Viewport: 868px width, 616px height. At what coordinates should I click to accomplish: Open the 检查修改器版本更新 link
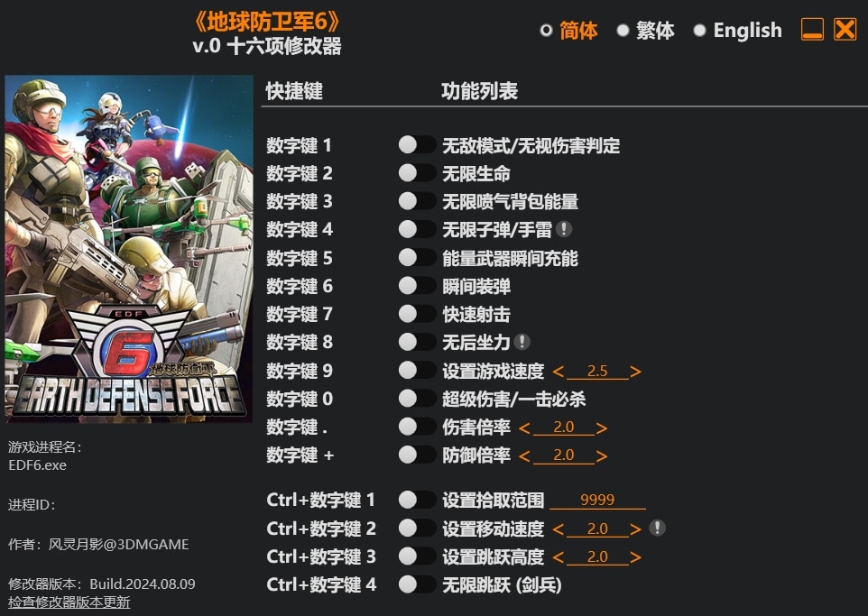click(x=69, y=602)
